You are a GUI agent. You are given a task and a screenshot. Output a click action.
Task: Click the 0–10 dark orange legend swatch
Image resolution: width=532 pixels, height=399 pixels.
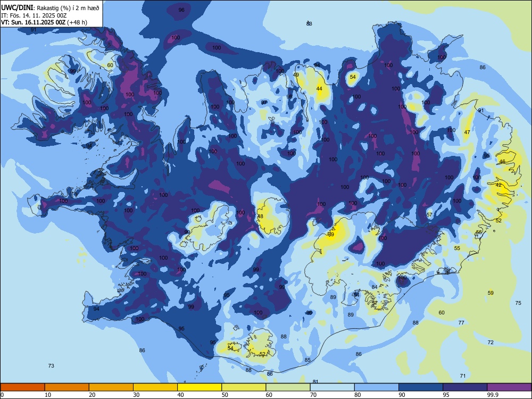[22, 387]
